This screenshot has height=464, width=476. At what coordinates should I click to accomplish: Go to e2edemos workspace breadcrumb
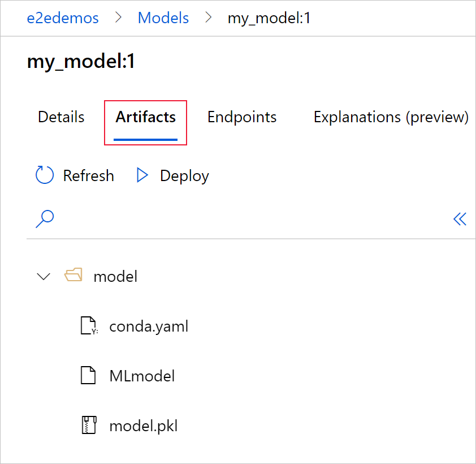pyautogui.click(x=63, y=18)
